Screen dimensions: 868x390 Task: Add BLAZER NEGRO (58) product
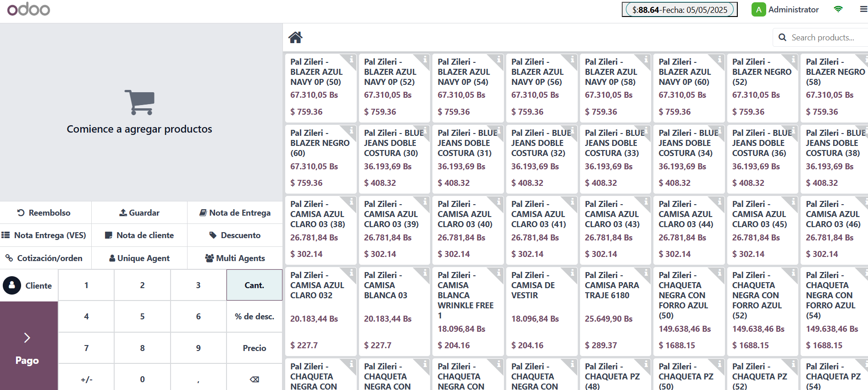tap(834, 88)
